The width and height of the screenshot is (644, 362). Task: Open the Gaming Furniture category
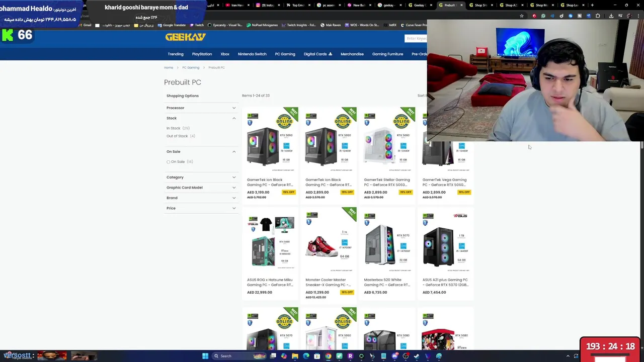tap(387, 54)
